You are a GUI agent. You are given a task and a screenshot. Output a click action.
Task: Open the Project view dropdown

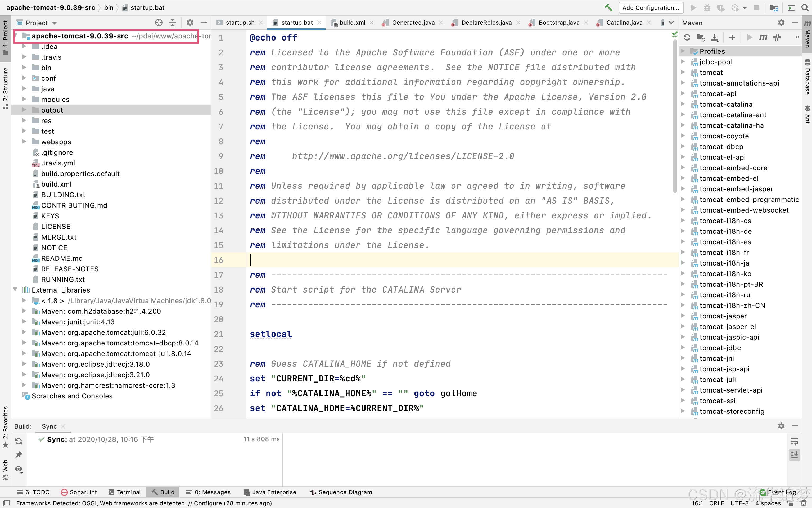[54, 23]
